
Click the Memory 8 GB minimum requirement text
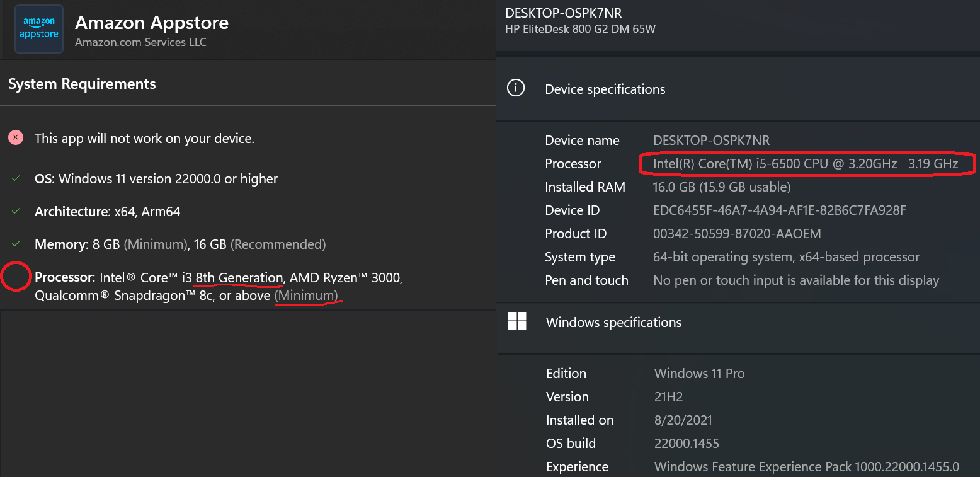click(180, 244)
